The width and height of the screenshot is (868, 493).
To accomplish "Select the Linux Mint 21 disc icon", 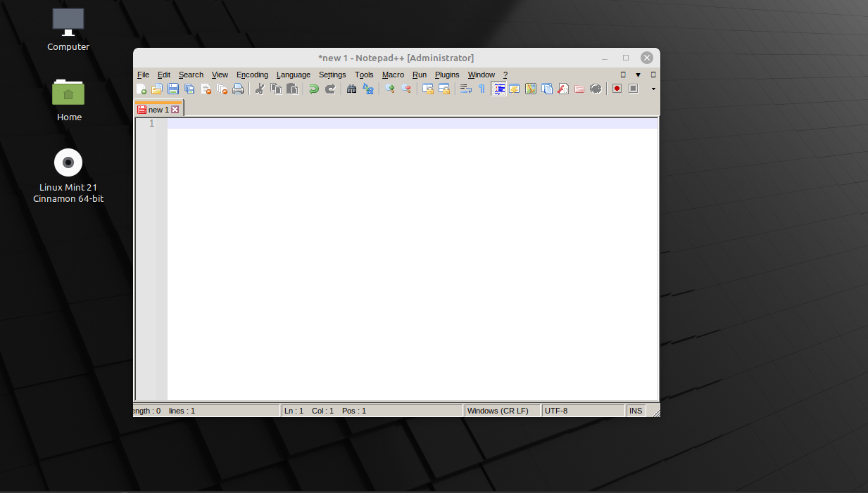I will (68, 176).
